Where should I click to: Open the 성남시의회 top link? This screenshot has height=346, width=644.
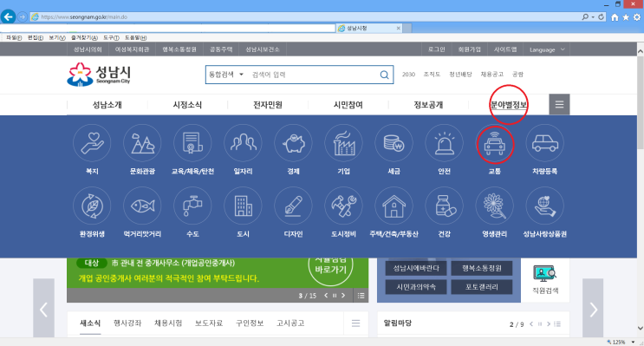click(x=88, y=49)
